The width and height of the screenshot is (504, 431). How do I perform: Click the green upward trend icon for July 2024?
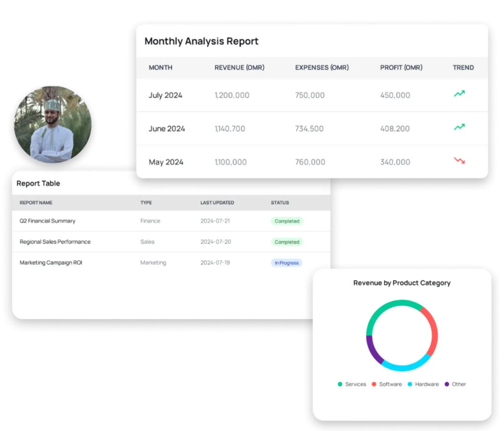[x=459, y=93]
